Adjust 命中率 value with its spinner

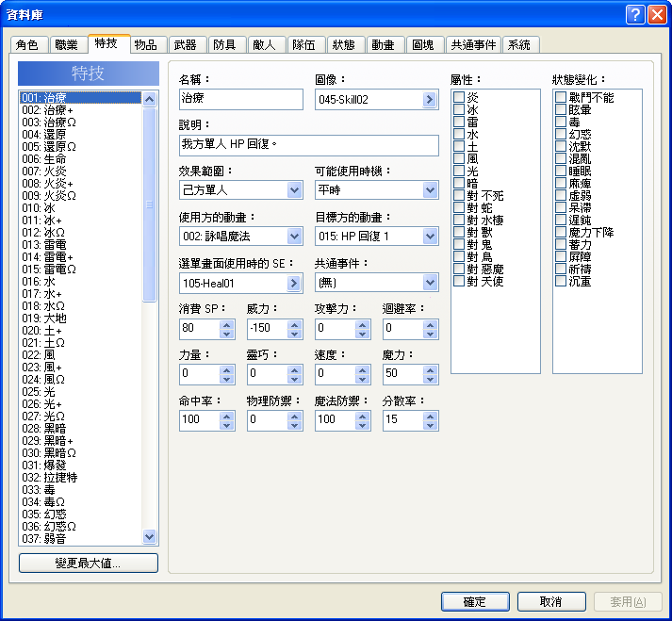point(227,420)
